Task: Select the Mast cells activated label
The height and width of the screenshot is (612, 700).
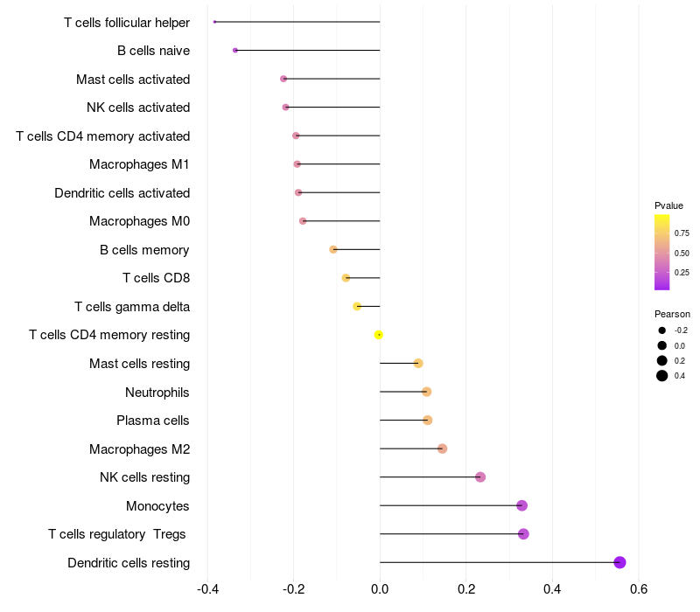Action: 133,80
